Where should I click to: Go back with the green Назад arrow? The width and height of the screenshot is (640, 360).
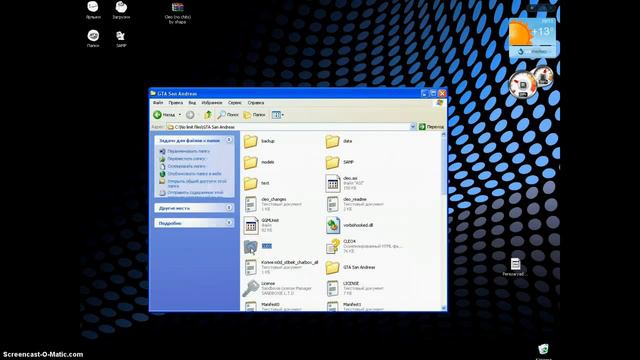164,115
